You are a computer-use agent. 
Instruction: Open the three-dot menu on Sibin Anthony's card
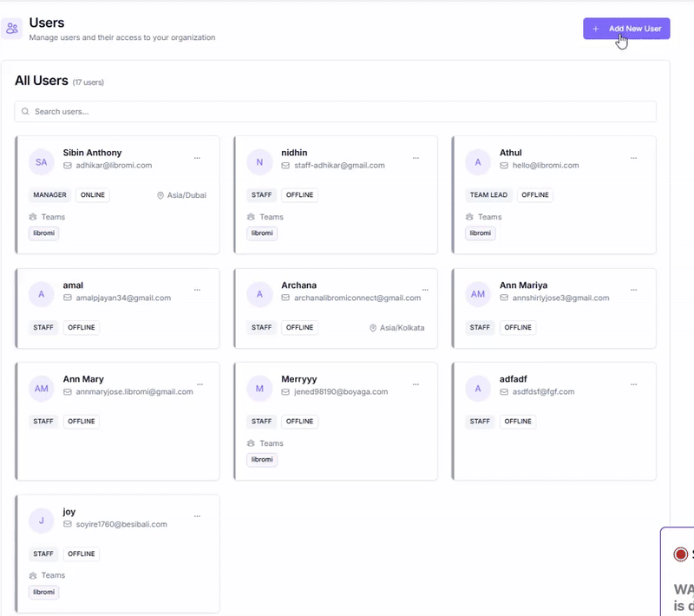click(x=197, y=158)
